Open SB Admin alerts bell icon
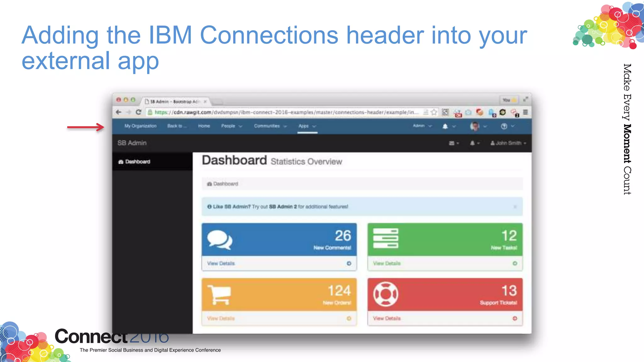The width and height of the screenshot is (644, 362). [472, 143]
